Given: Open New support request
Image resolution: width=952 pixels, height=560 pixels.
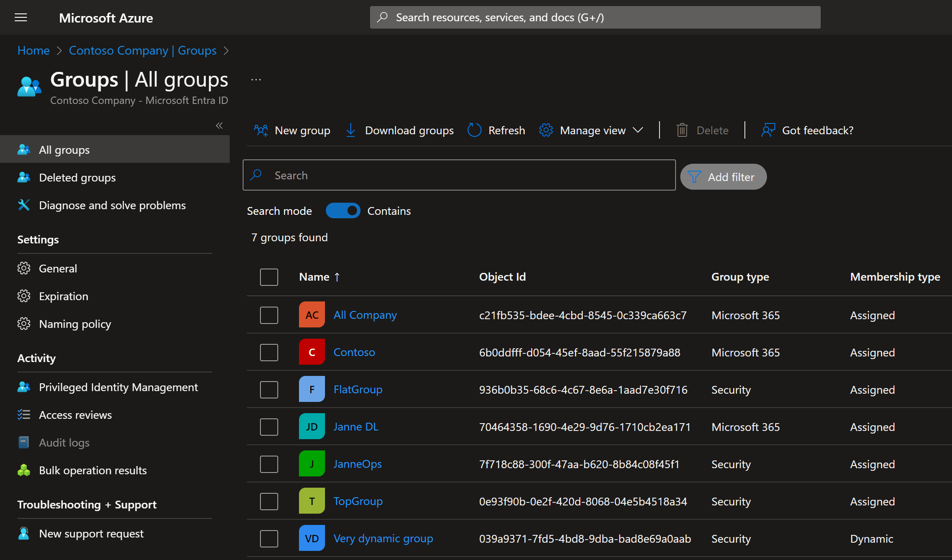Looking at the screenshot, I should coord(115,534).
